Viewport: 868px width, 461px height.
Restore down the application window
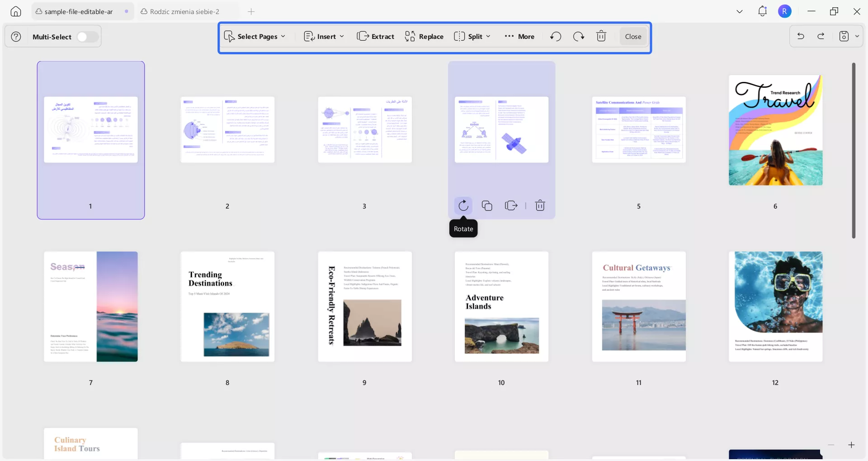pos(834,11)
